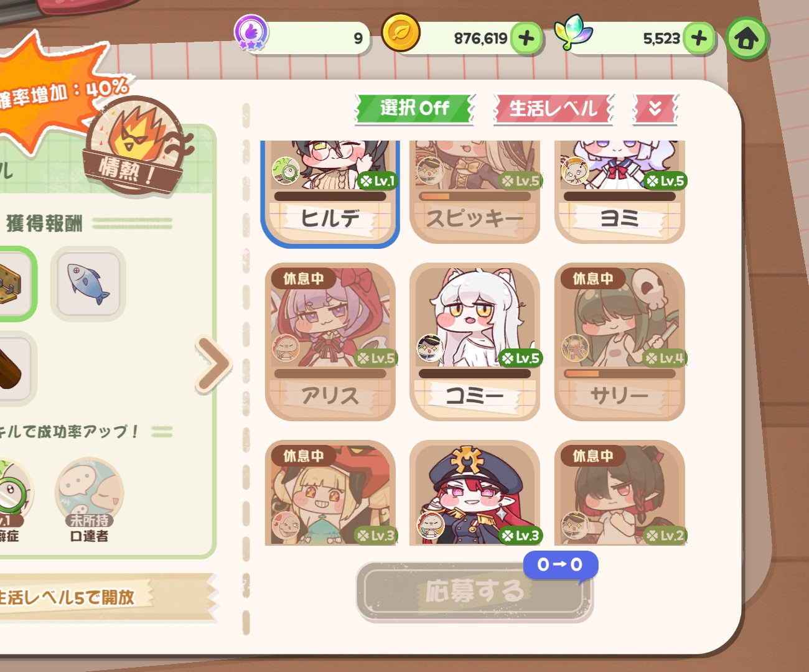The image size is (809, 672).
Task: Tap the purple thumbs-up badge icon
Action: tap(251, 33)
